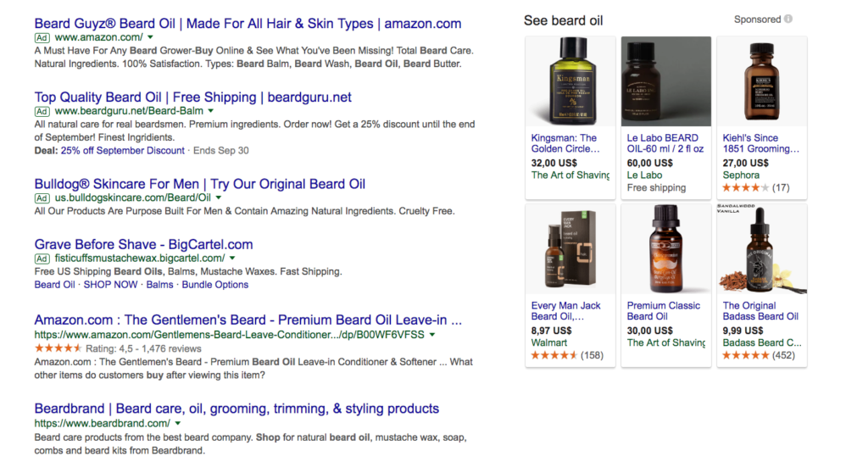Image resolution: width=868 pixels, height=473 pixels.
Task: Open Kingsman: The Golden Circle product title
Action: [x=565, y=143]
